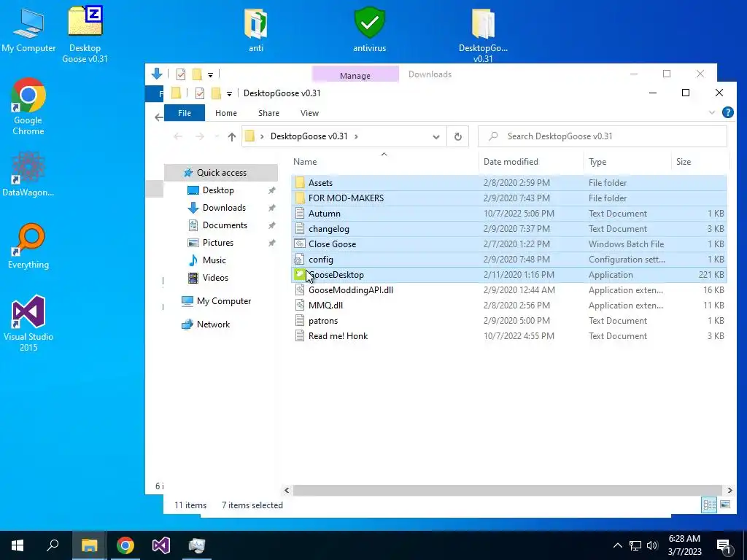Select the Visual Studio 2015 desktop shortcut
The height and width of the screenshot is (560, 747).
click(x=28, y=323)
